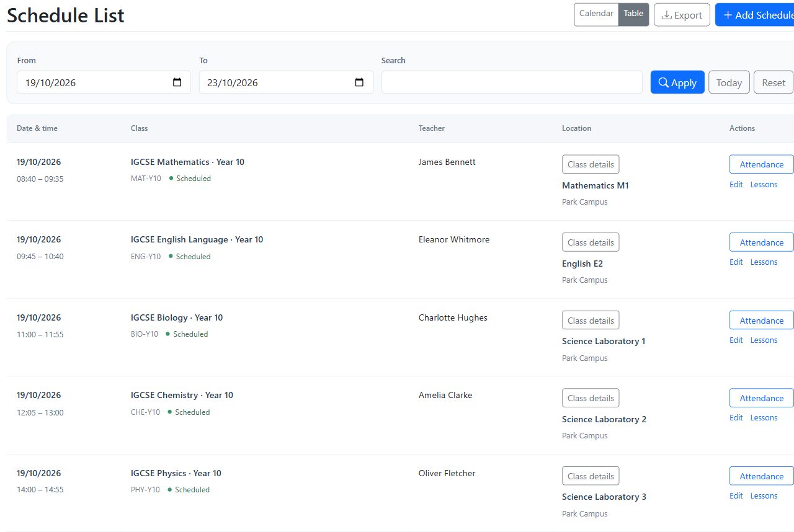Open Attendance for IGCSE Chemistry
The width and height of the screenshot is (794, 532).
click(761, 398)
